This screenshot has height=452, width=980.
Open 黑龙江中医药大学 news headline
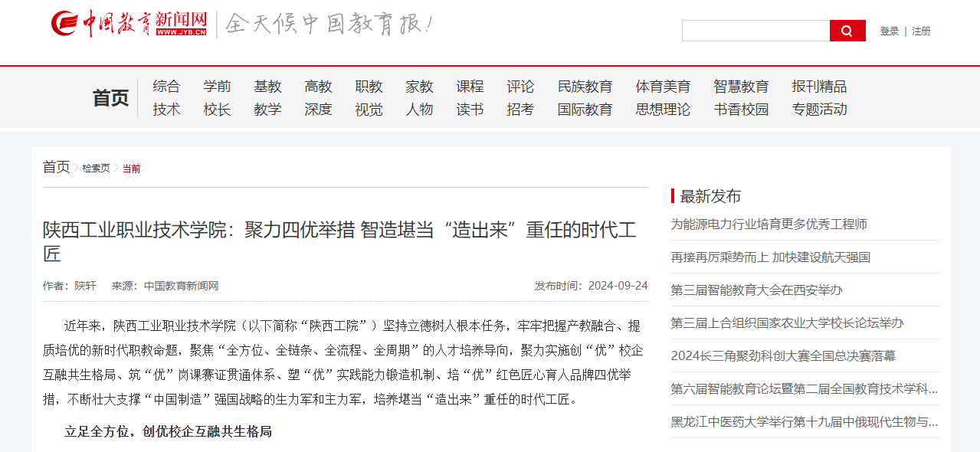pos(804,422)
